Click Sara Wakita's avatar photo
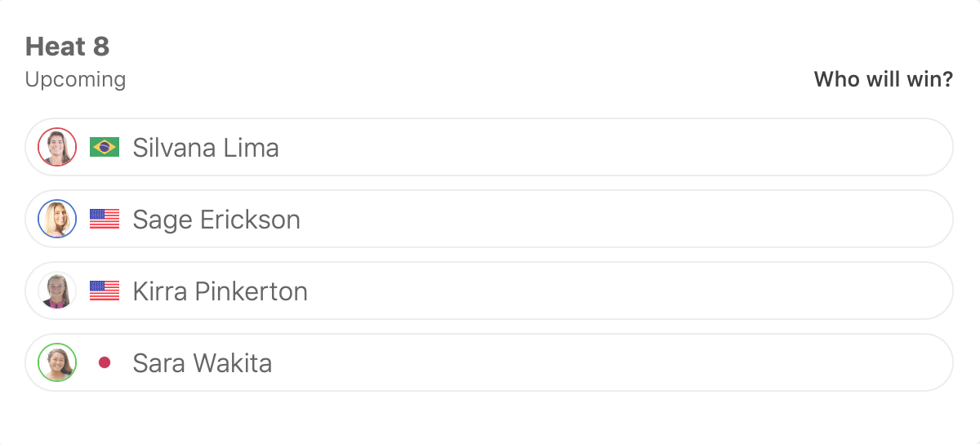980x444 pixels. [57, 362]
